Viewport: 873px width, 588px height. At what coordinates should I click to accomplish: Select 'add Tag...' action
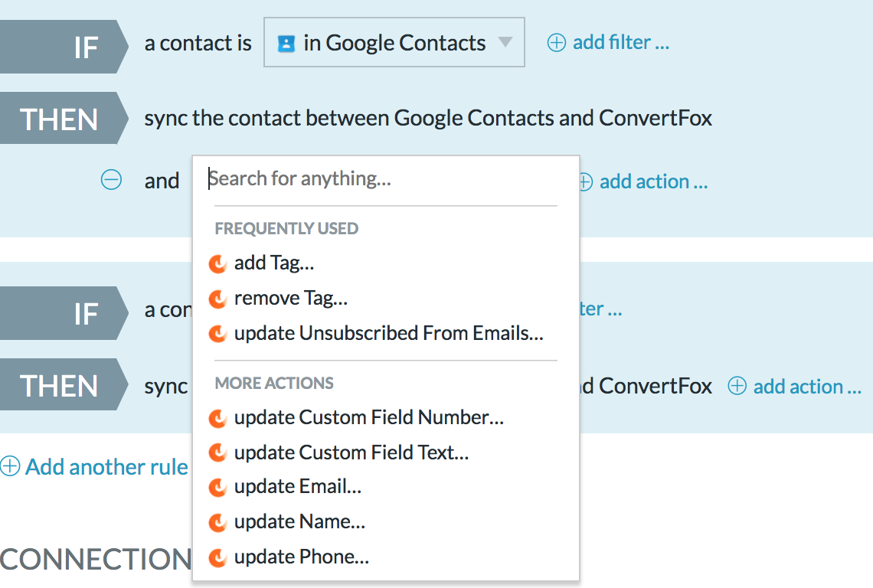(274, 263)
